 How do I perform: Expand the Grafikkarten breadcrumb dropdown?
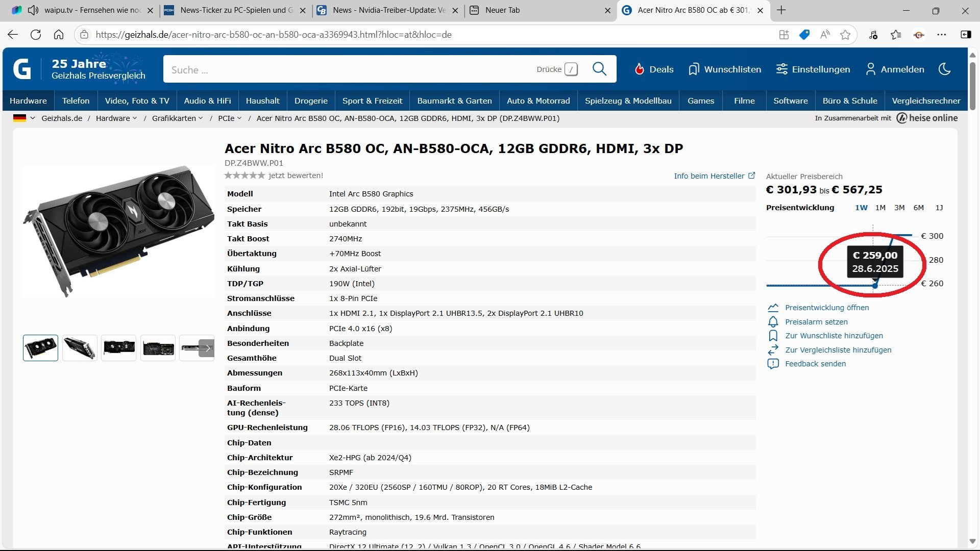point(201,118)
